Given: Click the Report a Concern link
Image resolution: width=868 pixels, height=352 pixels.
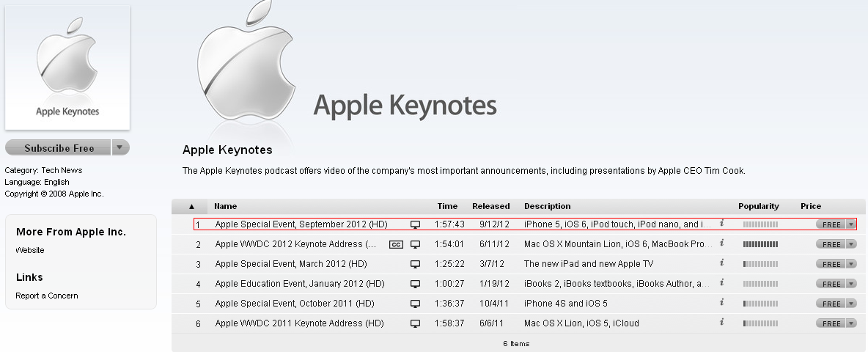Looking at the screenshot, I should pos(47,296).
